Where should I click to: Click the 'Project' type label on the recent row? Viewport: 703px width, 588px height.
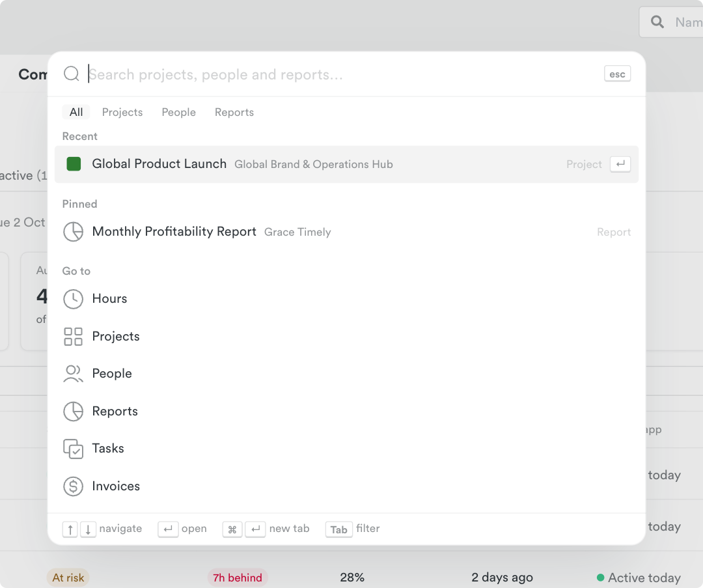click(x=584, y=165)
